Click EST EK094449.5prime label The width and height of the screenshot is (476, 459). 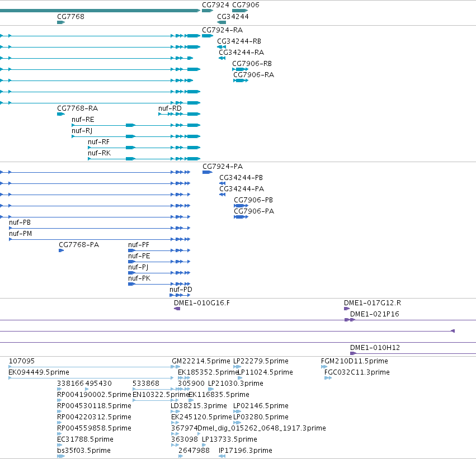pos(39,372)
